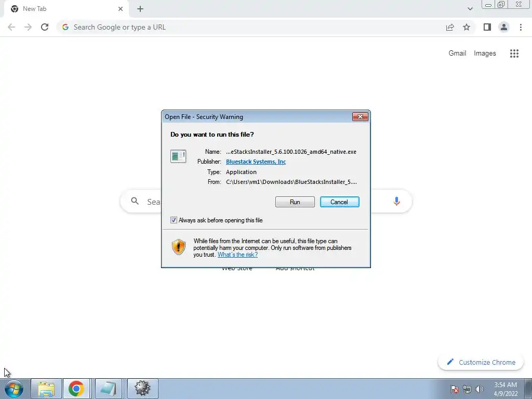The image size is (532, 399).
Task: Close the Security Warning dialog with the X
Action: point(360,117)
